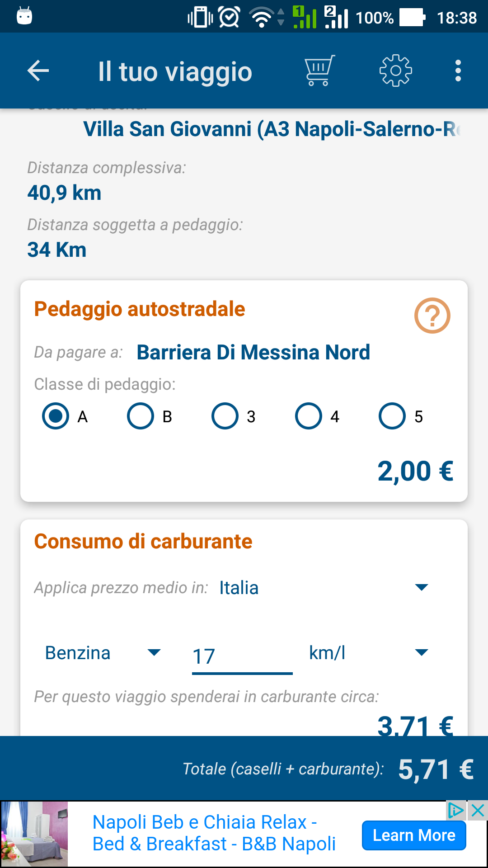Expand the Italia country dropdown
The width and height of the screenshot is (488, 868).
323,588
